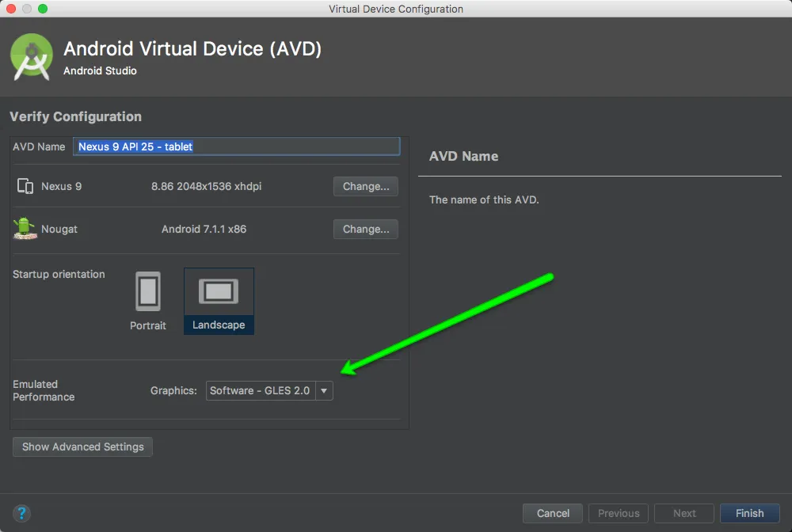792x532 pixels.
Task: Zoom the window with the green button
Action: pos(43,9)
